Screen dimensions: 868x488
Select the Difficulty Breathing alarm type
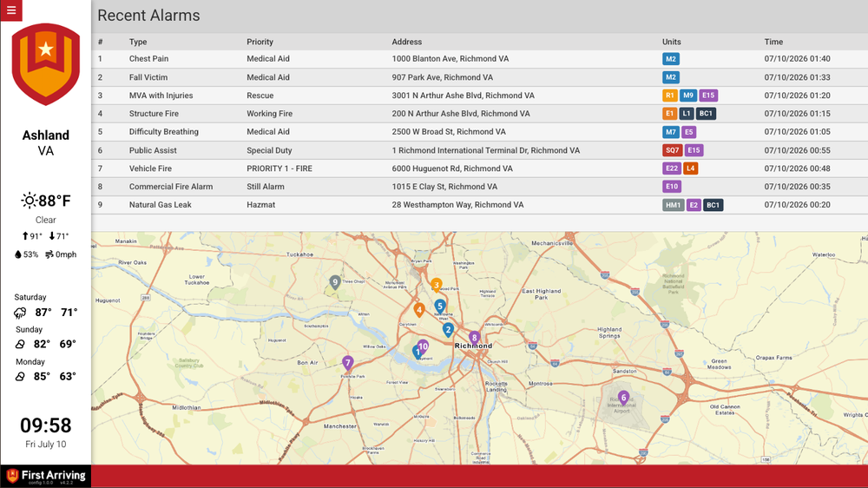(x=164, y=132)
